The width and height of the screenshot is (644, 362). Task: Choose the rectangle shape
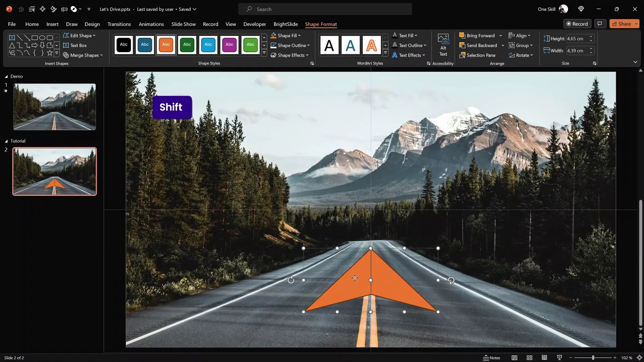click(x=35, y=38)
